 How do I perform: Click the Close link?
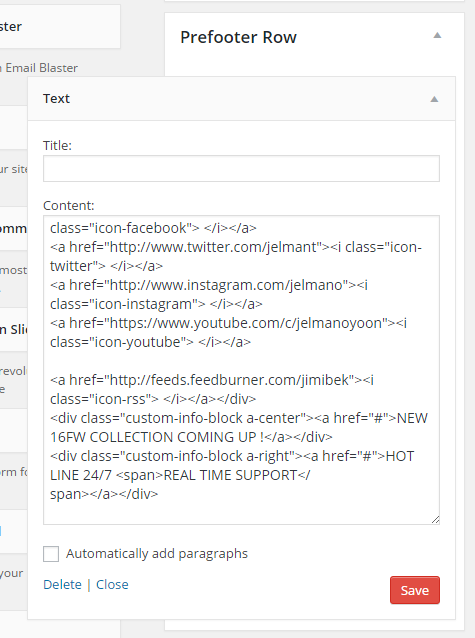(x=112, y=584)
